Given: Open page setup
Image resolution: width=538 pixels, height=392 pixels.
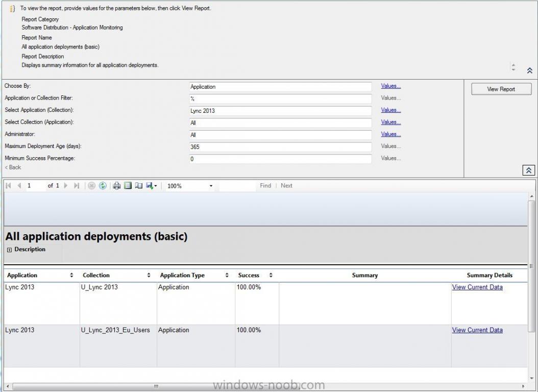Looking at the screenshot, I should point(139,186).
